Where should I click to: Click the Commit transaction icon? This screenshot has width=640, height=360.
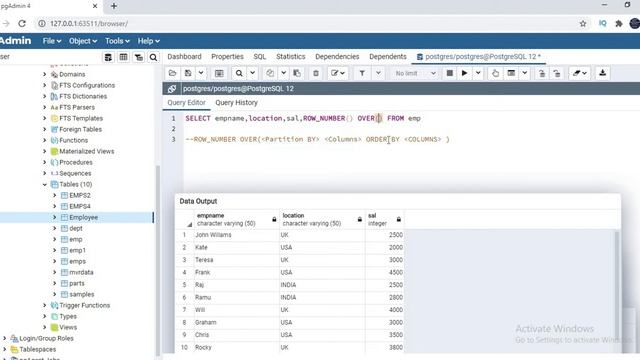coord(542,73)
